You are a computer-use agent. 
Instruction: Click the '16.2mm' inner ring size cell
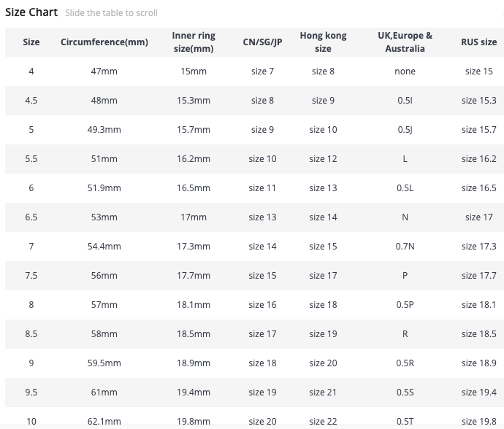coord(194,159)
